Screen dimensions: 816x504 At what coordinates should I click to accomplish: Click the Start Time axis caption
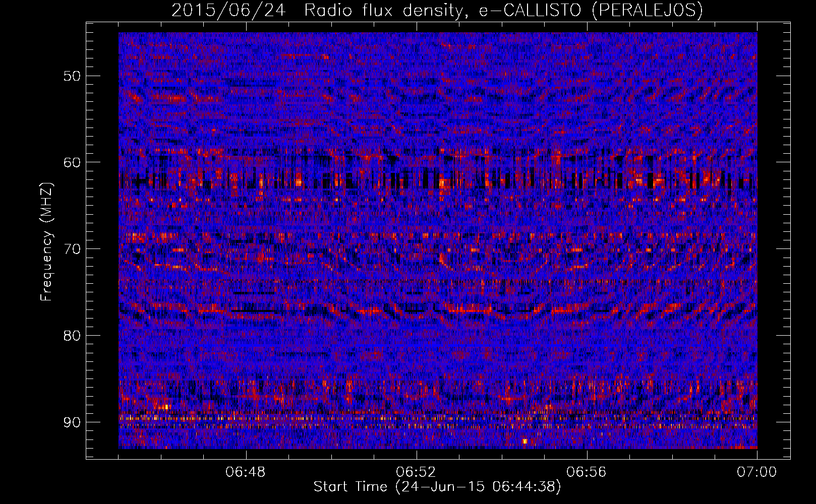pos(437,487)
